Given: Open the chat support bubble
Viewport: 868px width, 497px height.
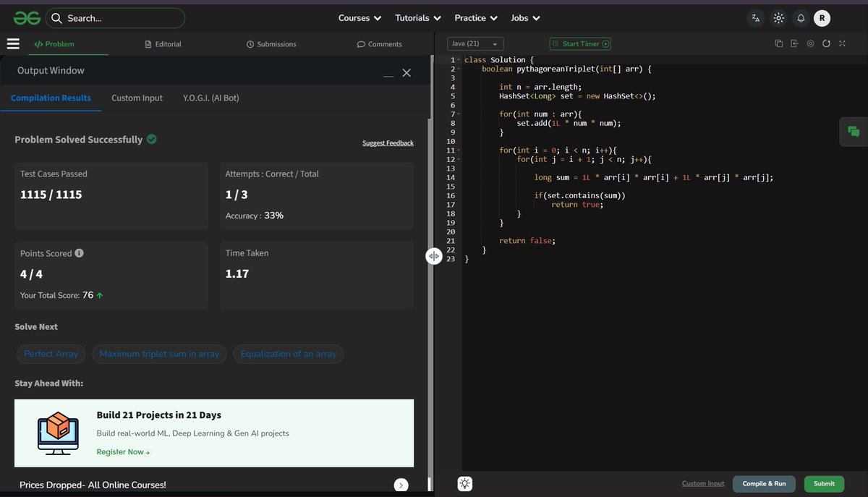Looking at the screenshot, I should point(854,132).
